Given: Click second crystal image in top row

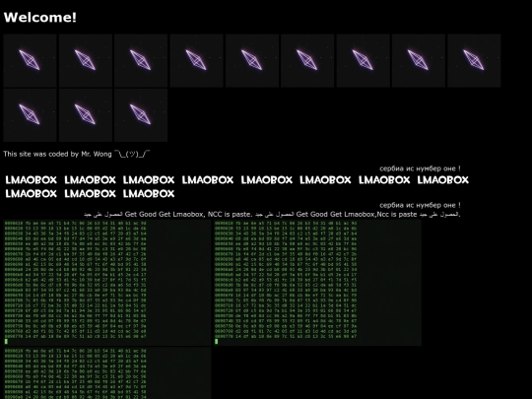Looking at the screenshot, I should (86, 60).
